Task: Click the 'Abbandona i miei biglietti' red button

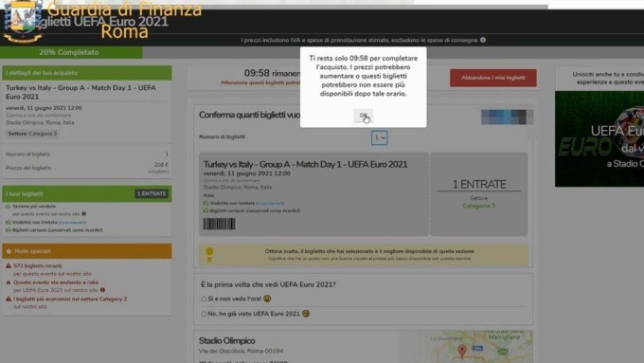Action: tap(492, 78)
